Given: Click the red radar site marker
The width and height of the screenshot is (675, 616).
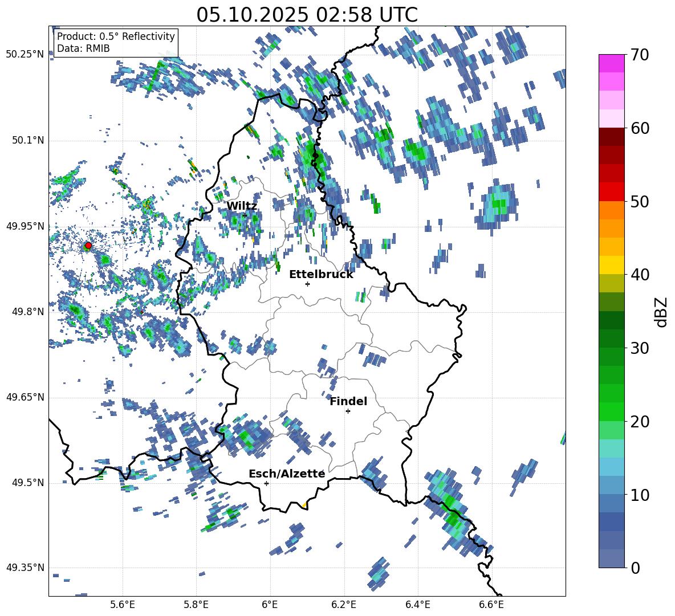Looking at the screenshot, I should 88,245.
